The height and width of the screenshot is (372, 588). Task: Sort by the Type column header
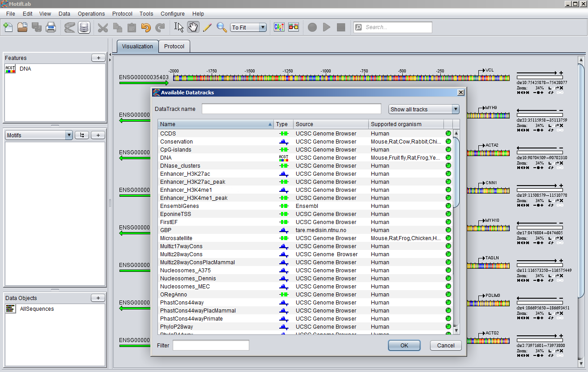click(284, 124)
